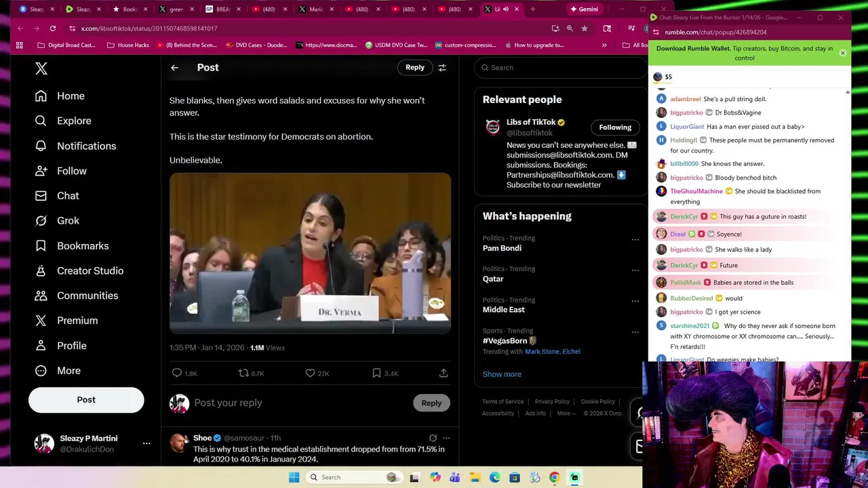Expand the footer More menu
This screenshot has height=488, width=868.
click(566, 413)
